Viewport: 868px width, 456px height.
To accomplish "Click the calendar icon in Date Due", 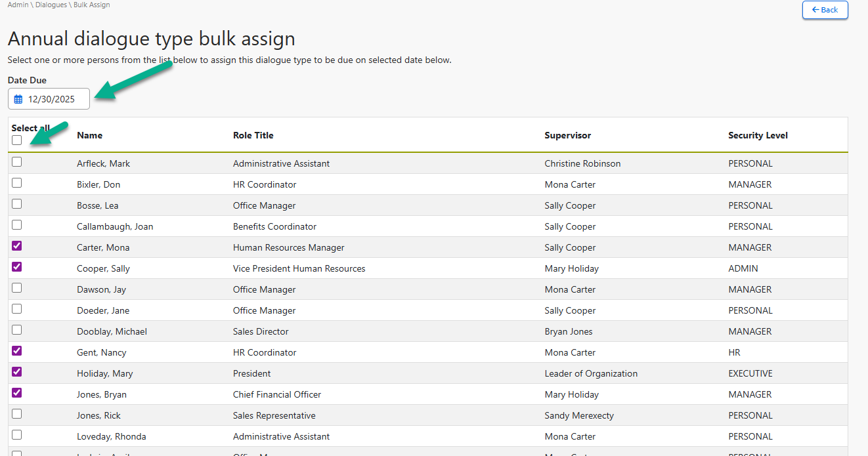I will coord(18,100).
